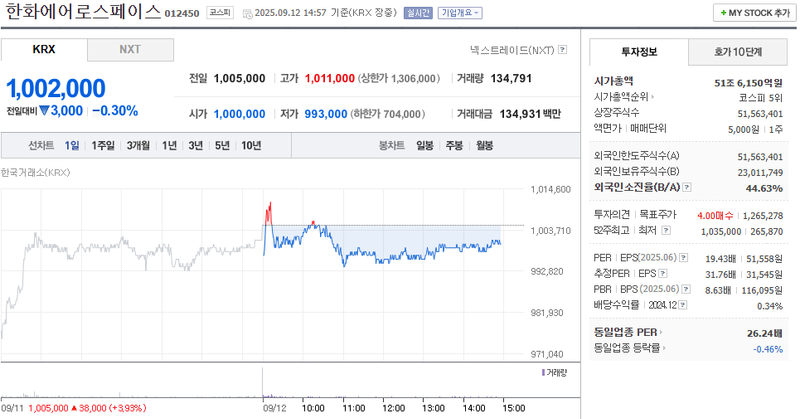Select 1일 line chart period
This screenshot has width=800, height=419.
tap(71, 145)
